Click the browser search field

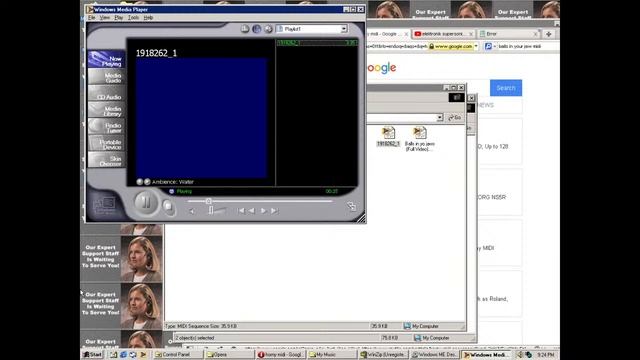pos(527,47)
